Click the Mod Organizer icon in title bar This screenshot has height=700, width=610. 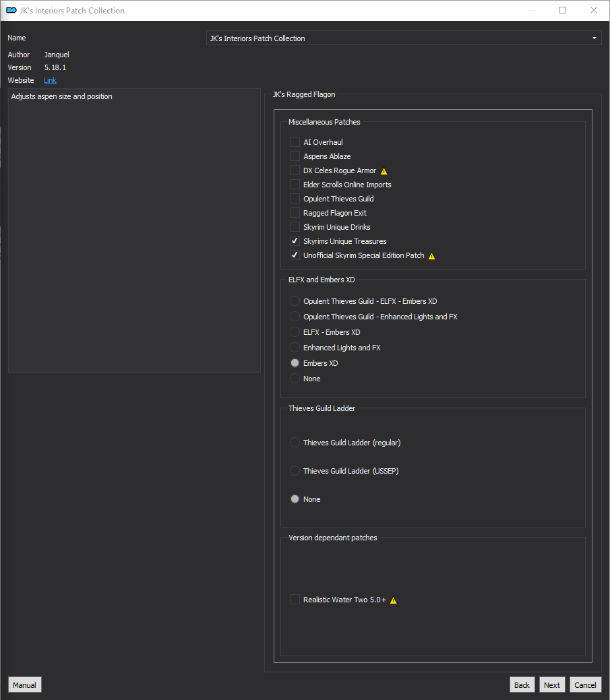point(11,10)
